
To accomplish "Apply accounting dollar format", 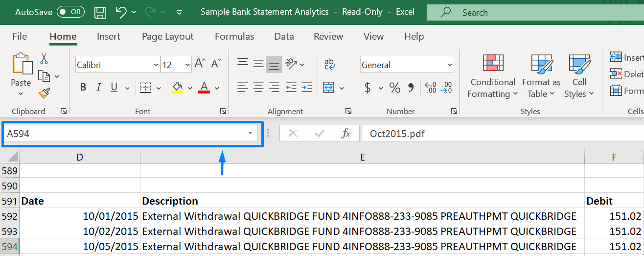I will click(368, 88).
